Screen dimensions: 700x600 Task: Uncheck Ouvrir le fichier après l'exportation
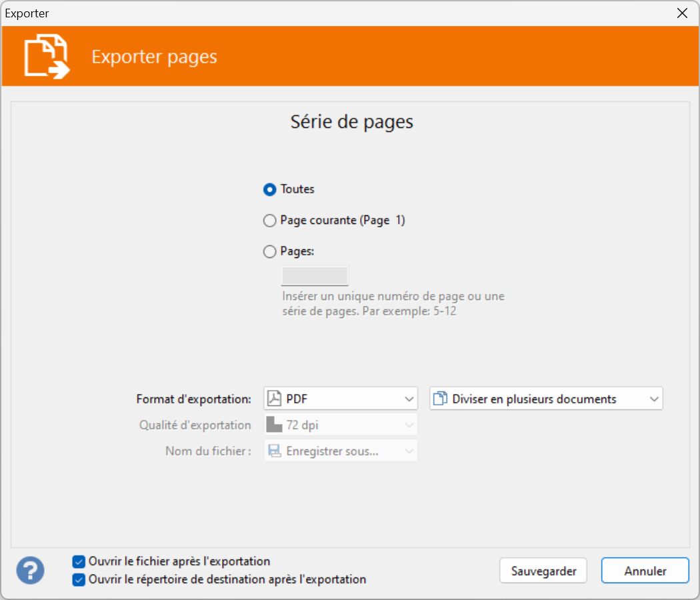tap(79, 561)
